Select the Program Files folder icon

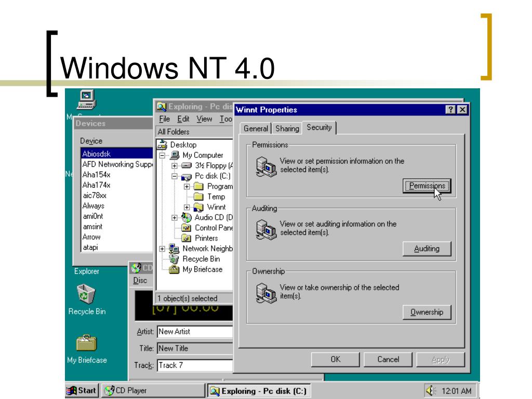click(x=198, y=187)
